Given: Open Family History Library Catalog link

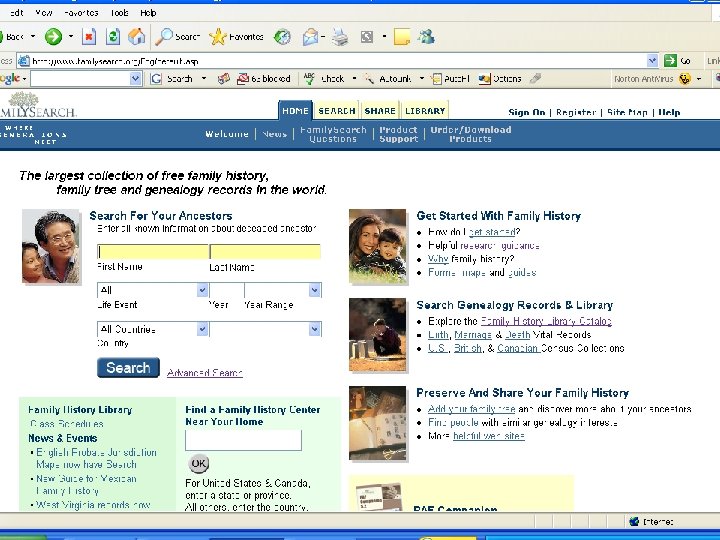Looking at the screenshot, I should click(546, 321).
